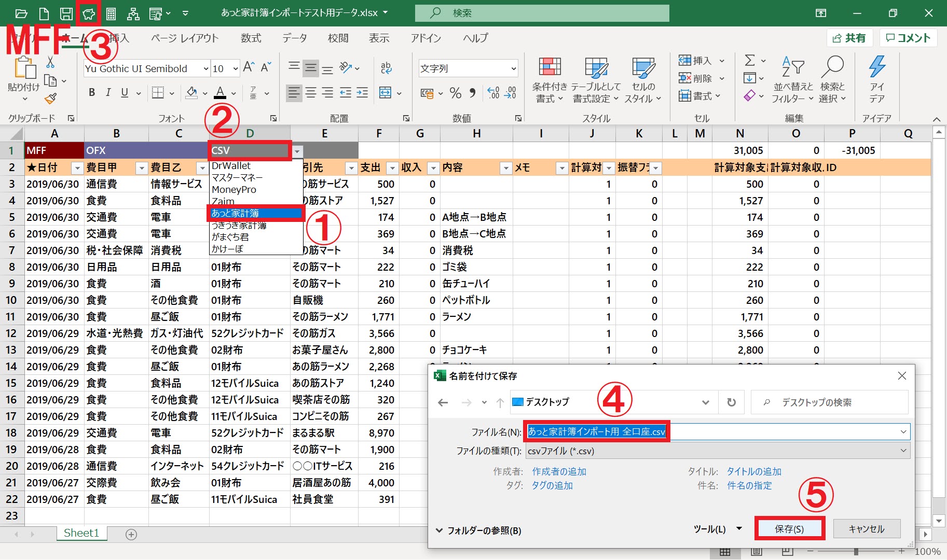Select あっと家計簿 in dropdown list
The width and height of the screenshot is (947, 560).
[x=256, y=213]
